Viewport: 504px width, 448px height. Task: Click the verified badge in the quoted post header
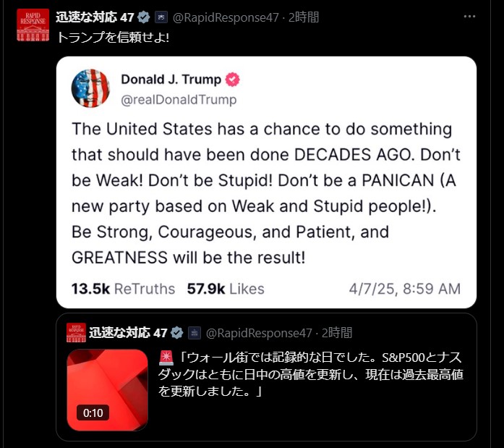point(176,332)
